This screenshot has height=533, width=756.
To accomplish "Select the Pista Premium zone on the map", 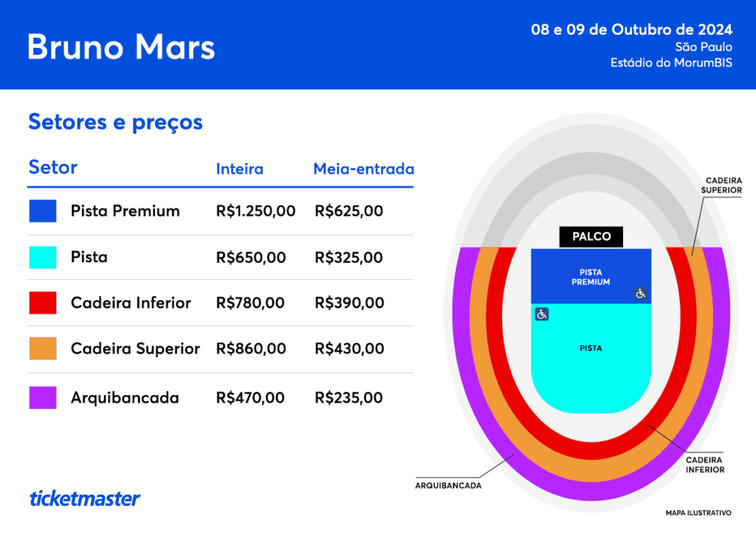I will coord(591,276).
